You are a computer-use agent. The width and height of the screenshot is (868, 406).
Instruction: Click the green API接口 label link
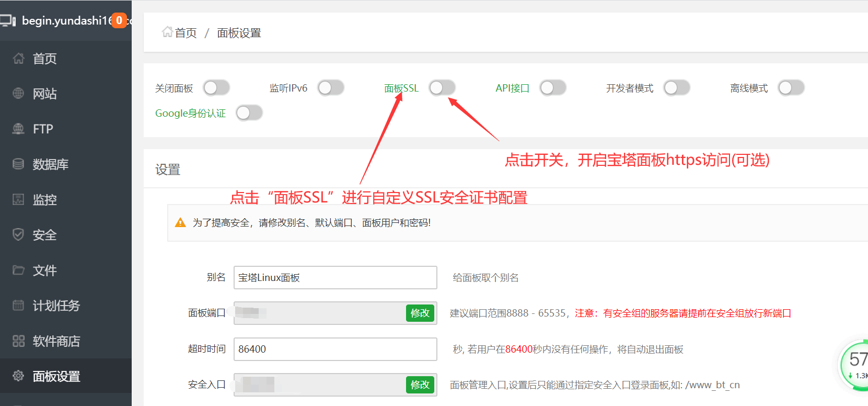(x=513, y=88)
